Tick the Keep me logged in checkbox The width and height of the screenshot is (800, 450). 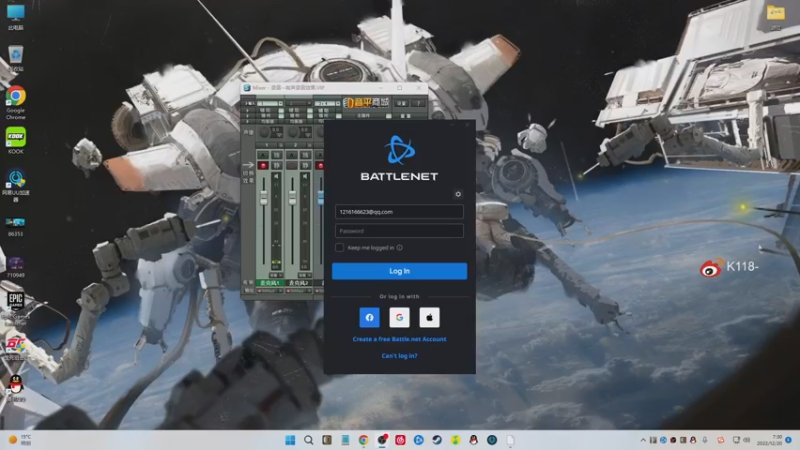coord(339,247)
